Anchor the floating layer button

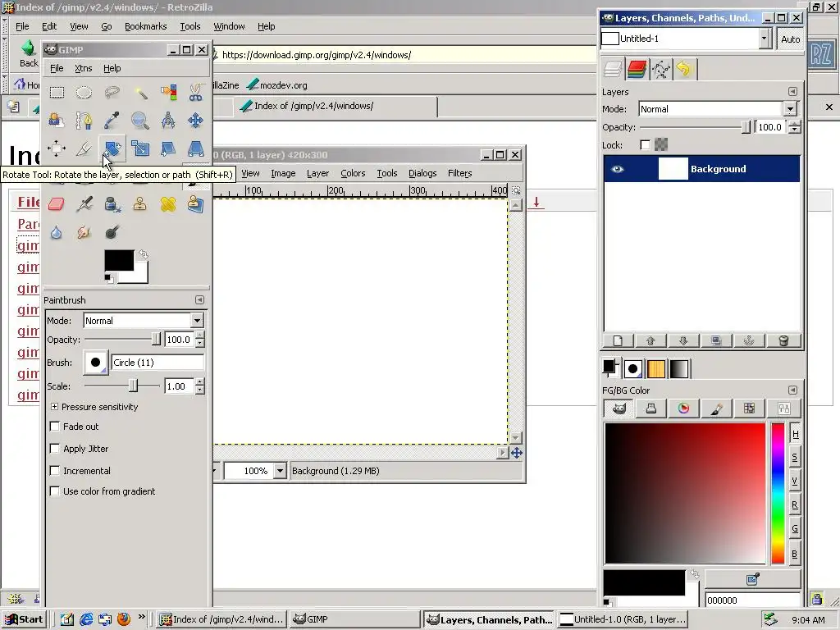click(749, 340)
